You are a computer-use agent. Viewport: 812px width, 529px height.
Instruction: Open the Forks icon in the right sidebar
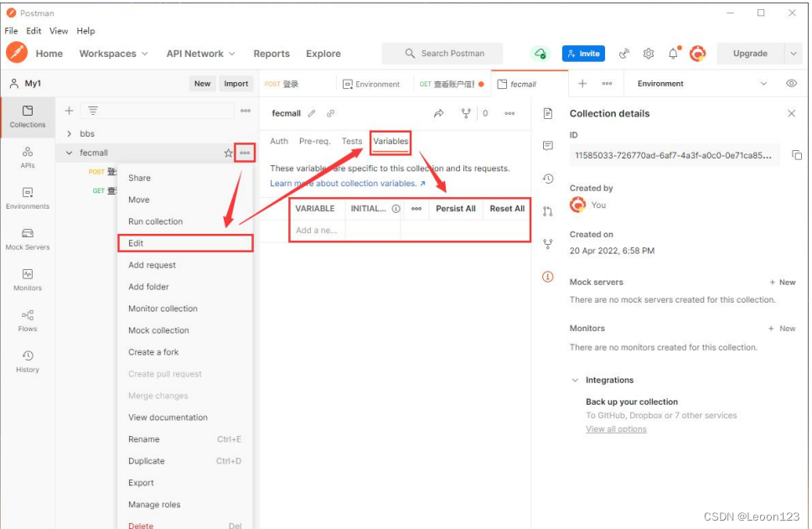(548, 243)
